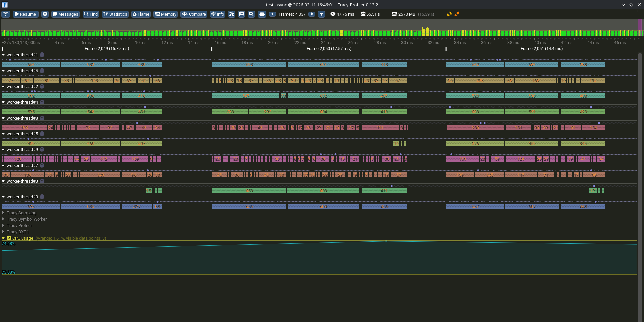This screenshot has width=644, height=322.
Task: Collapse the worker-thread#8 row
Action: 3,118
